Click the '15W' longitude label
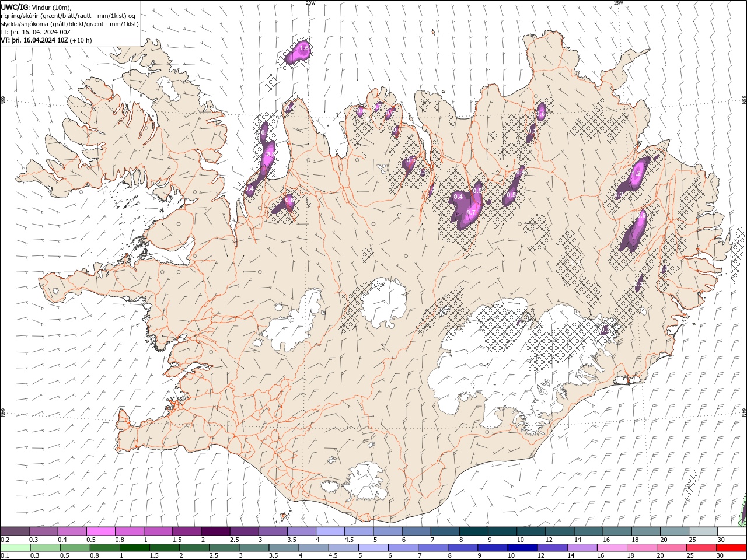Image resolution: width=747 pixels, height=560 pixels. (618, 3)
